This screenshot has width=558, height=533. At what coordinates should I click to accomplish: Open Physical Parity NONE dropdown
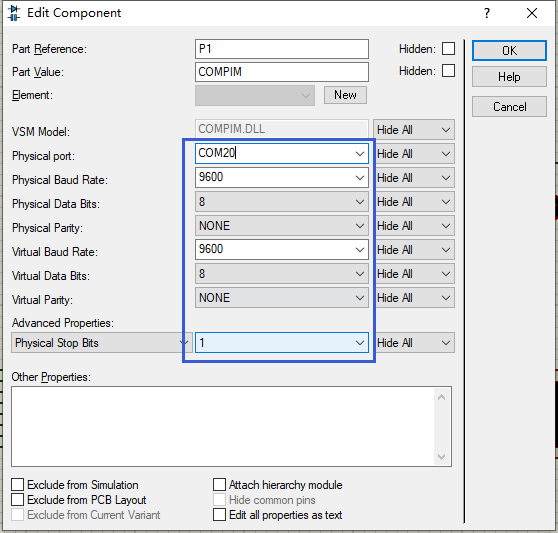tap(281, 226)
